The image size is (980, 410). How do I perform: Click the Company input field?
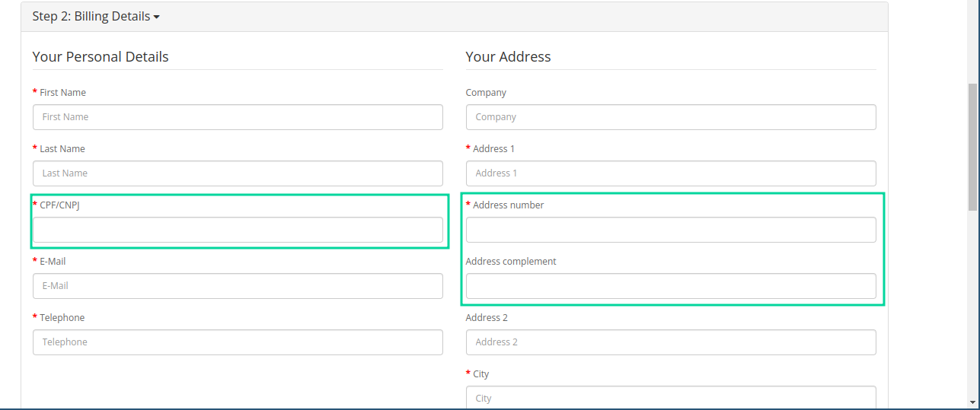pyautogui.click(x=670, y=117)
